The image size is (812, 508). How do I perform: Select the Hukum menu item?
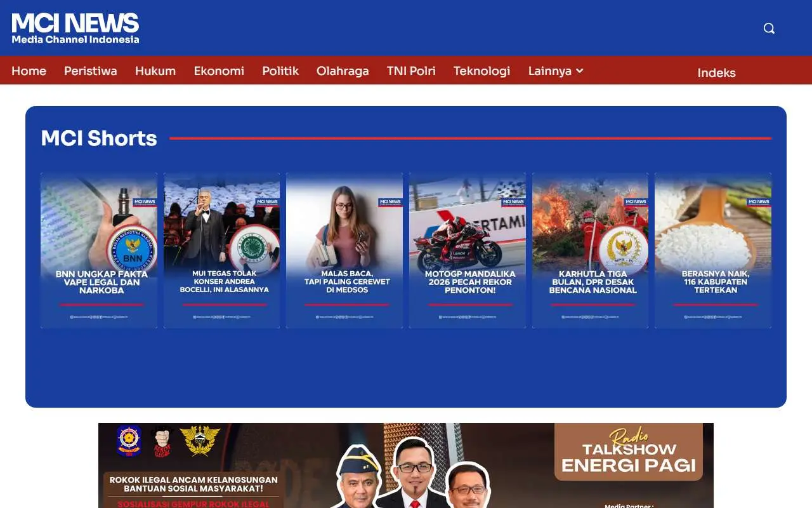pos(155,71)
